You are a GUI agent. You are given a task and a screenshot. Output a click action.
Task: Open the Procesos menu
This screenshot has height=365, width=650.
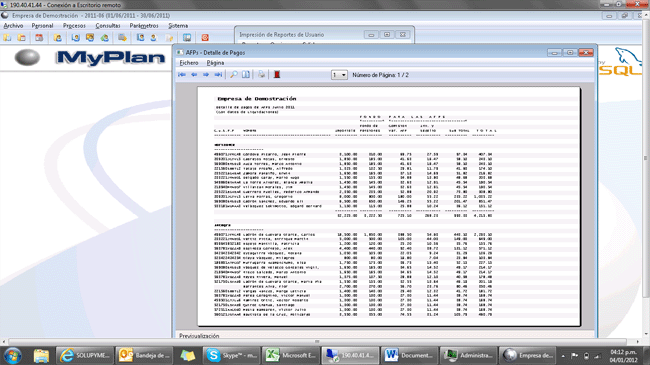pyautogui.click(x=74, y=26)
